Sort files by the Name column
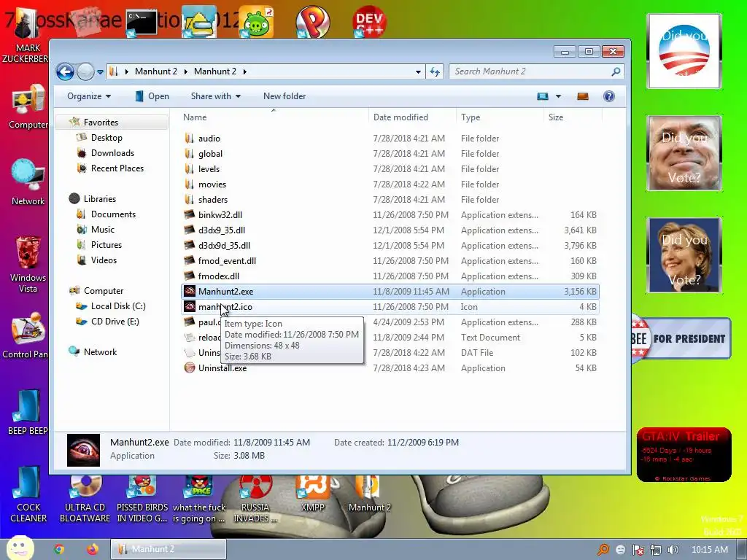747x560 pixels. pos(274,117)
